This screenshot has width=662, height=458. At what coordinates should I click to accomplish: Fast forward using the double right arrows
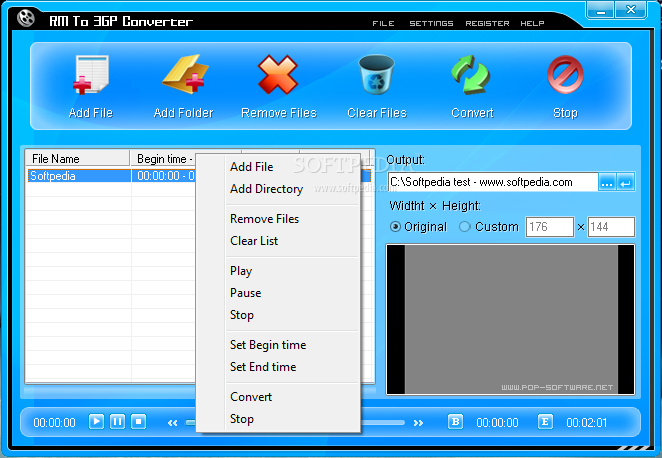coord(418,423)
